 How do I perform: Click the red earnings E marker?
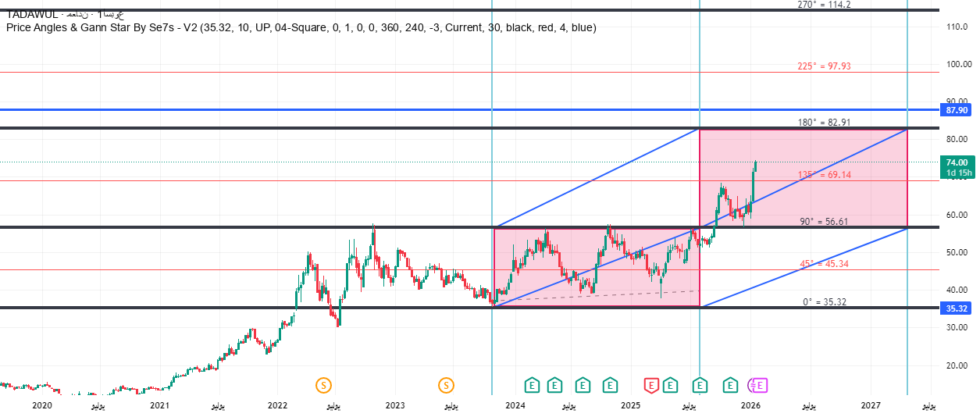[650, 385]
